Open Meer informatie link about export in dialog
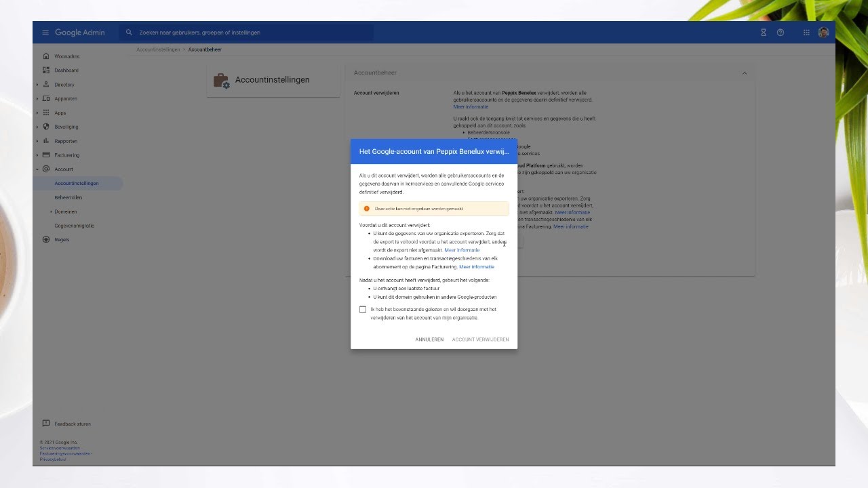The height and width of the screenshot is (488, 868). (462, 250)
